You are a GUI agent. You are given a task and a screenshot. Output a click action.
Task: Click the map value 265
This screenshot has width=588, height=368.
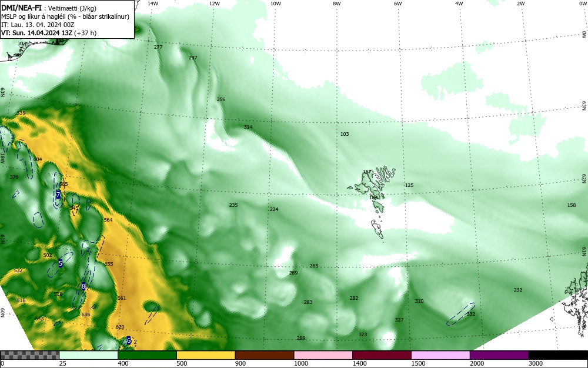coord(314,266)
